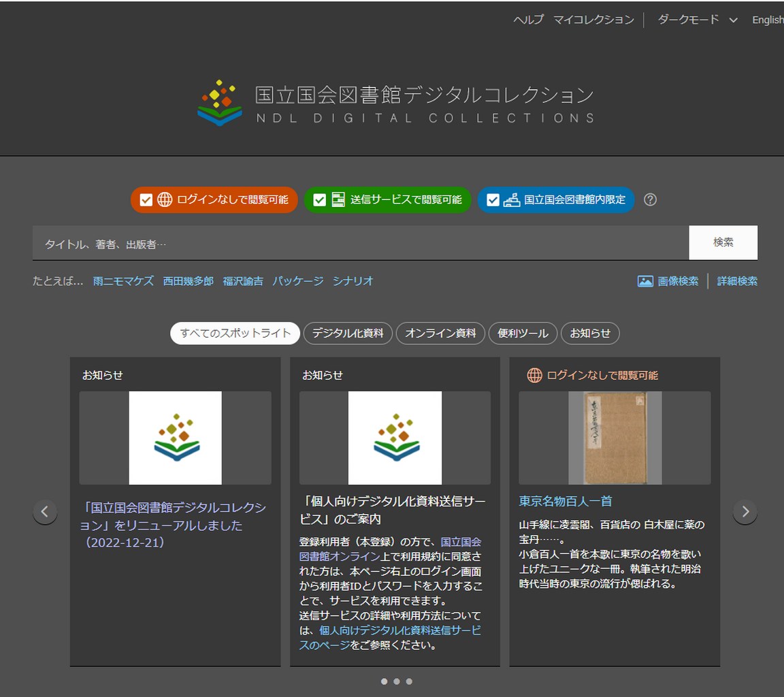The height and width of the screenshot is (697, 784).
Task: Select オンライン資料 tab
Action: click(x=440, y=333)
